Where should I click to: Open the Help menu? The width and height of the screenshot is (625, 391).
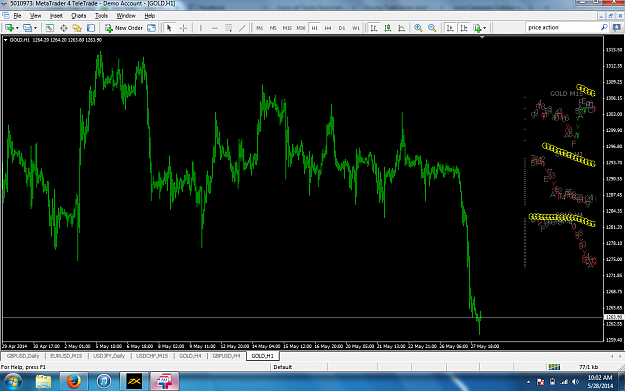pyautogui.click(x=149, y=16)
